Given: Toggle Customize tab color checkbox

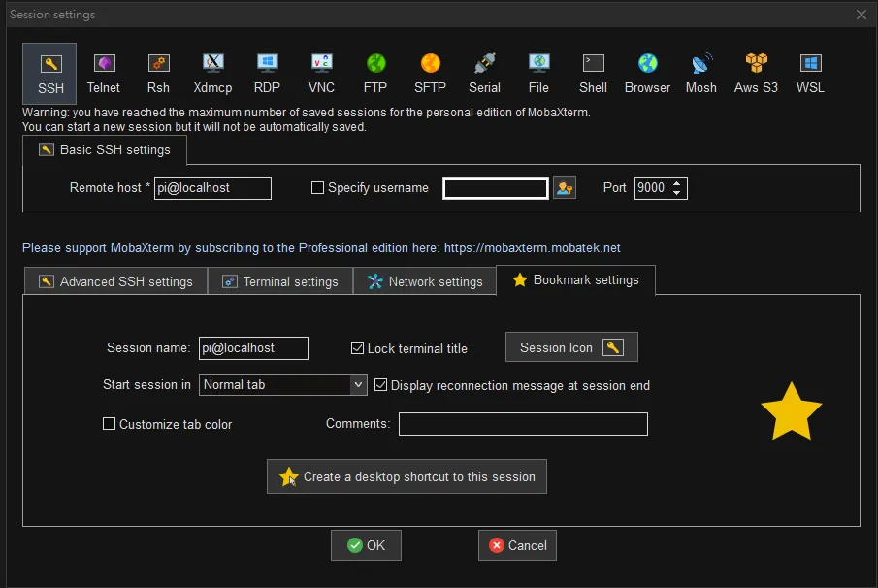Looking at the screenshot, I should 110,424.
